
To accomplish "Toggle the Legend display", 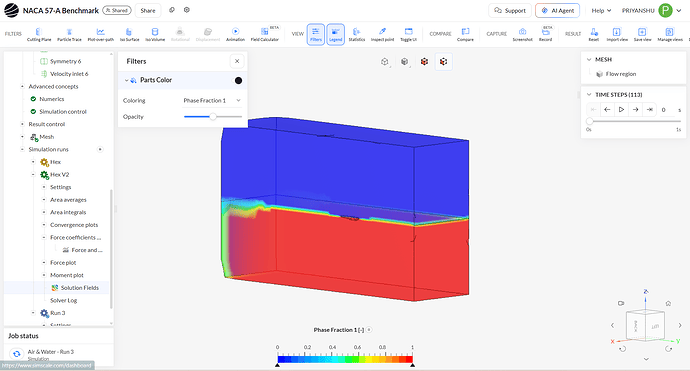I will [335, 34].
